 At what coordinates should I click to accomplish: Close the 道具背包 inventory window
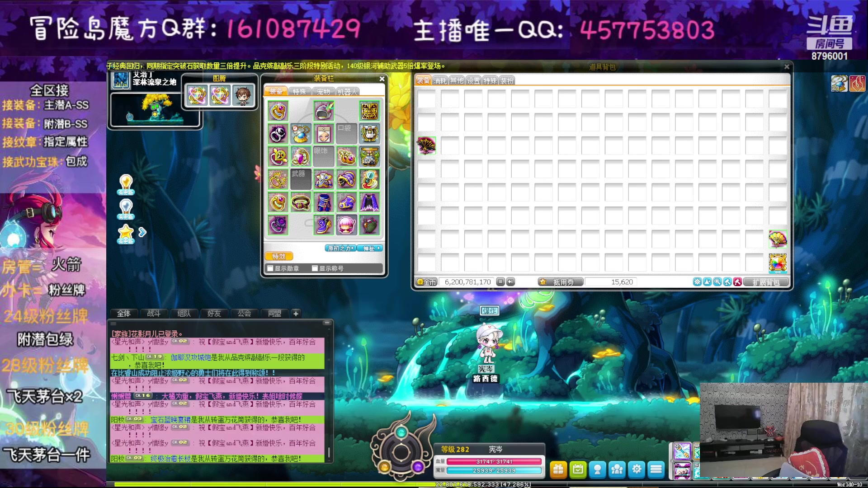point(787,67)
